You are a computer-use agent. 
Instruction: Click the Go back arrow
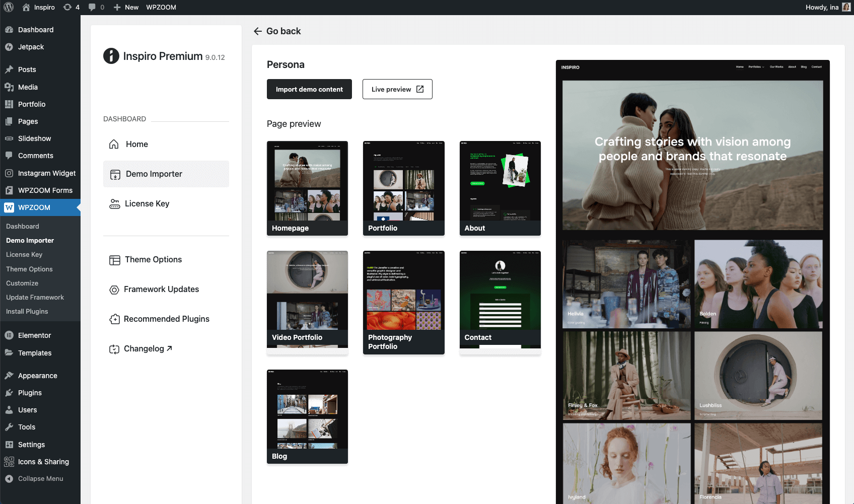click(x=258, y=31)
